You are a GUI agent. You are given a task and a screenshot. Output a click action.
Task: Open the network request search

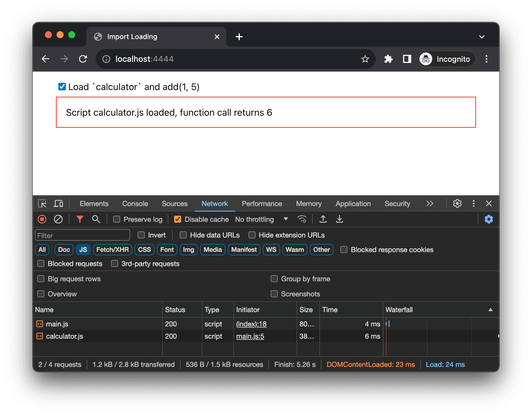click(96, 219)
